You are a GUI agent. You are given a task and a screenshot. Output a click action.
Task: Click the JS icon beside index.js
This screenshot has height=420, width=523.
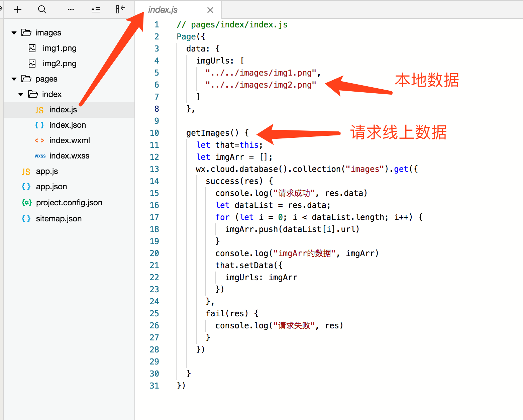(x=39, y=110)
